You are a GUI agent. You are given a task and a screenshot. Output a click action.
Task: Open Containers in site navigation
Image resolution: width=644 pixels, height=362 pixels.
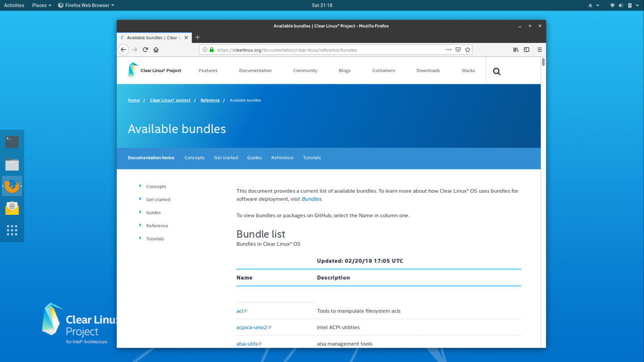[383, 71]
